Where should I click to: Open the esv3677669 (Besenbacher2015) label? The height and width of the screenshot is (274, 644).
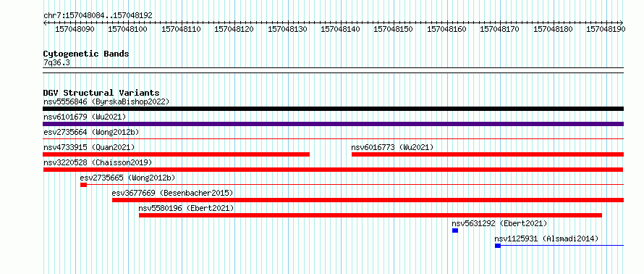point(172,193)
